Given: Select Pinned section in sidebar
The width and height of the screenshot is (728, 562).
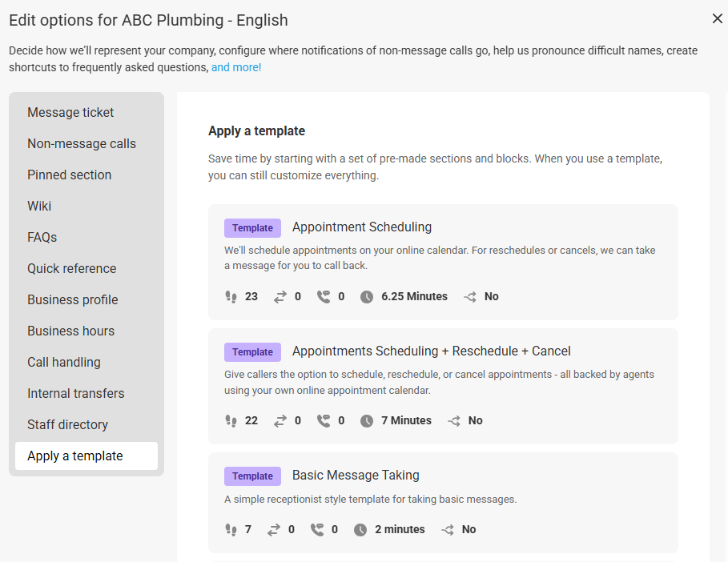Looking at the screenshot, I should pos(86,175).
